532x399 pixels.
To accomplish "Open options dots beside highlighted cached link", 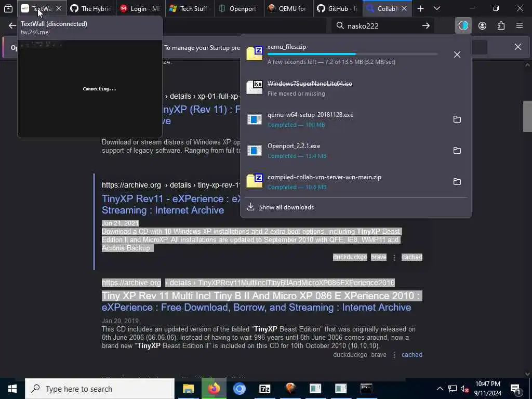I will [394, 258].
